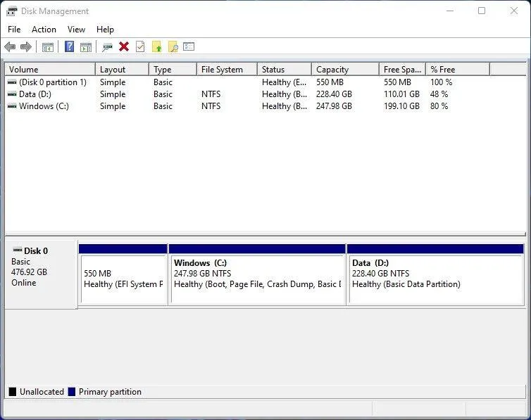Click the Forward arrow toolbar icon
Screen dimensions: 531x420
pyautogui.click(x=26, y=46)
